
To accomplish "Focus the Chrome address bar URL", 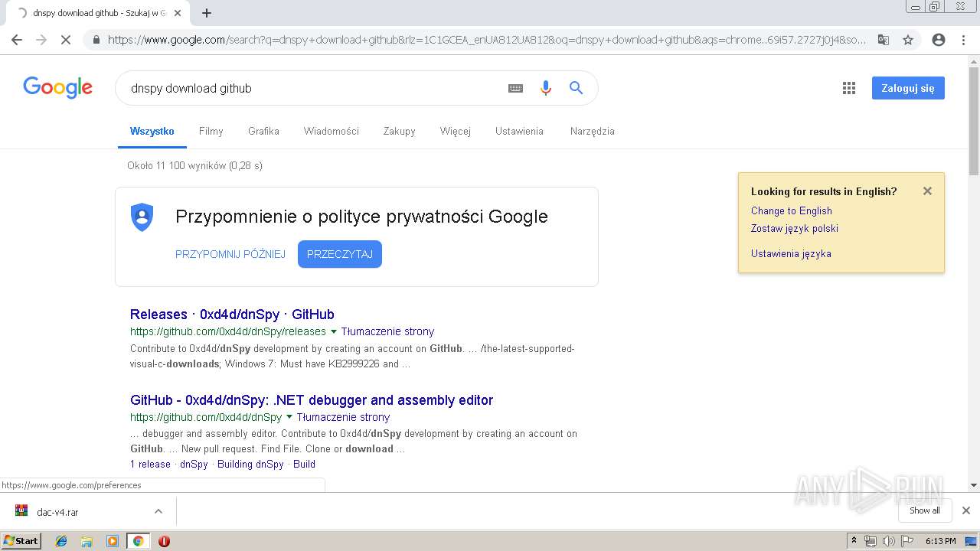I will pos(486,40).
